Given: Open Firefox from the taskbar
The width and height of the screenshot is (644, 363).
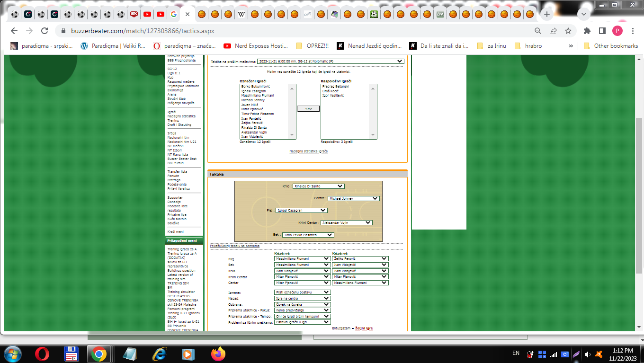Looking at the screenshot, I should (218, 354).
